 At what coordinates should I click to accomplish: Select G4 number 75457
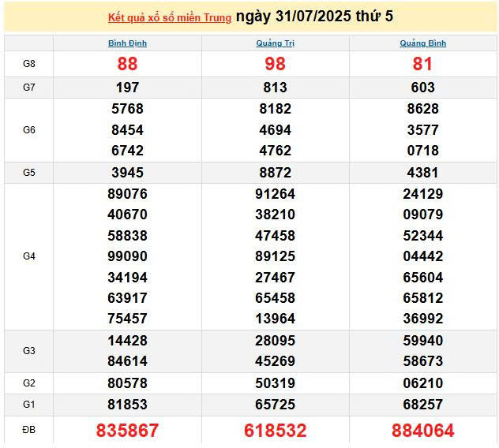click(x=127, y=319)
